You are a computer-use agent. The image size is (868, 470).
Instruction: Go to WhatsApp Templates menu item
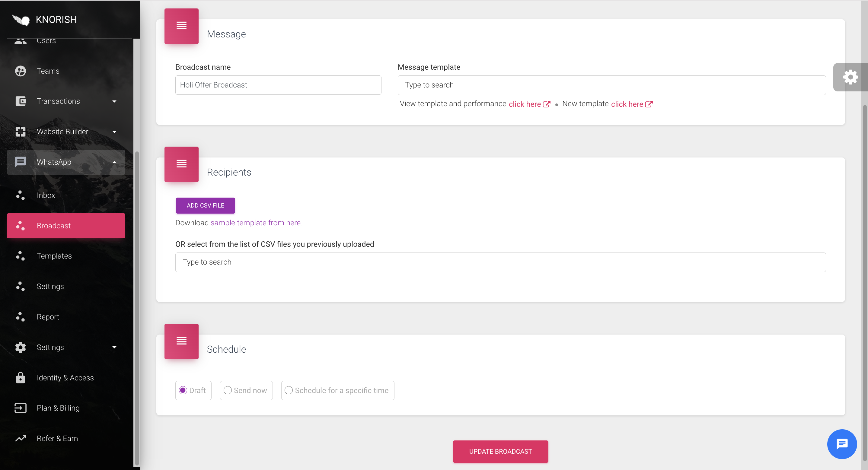(x=54, y=256)
